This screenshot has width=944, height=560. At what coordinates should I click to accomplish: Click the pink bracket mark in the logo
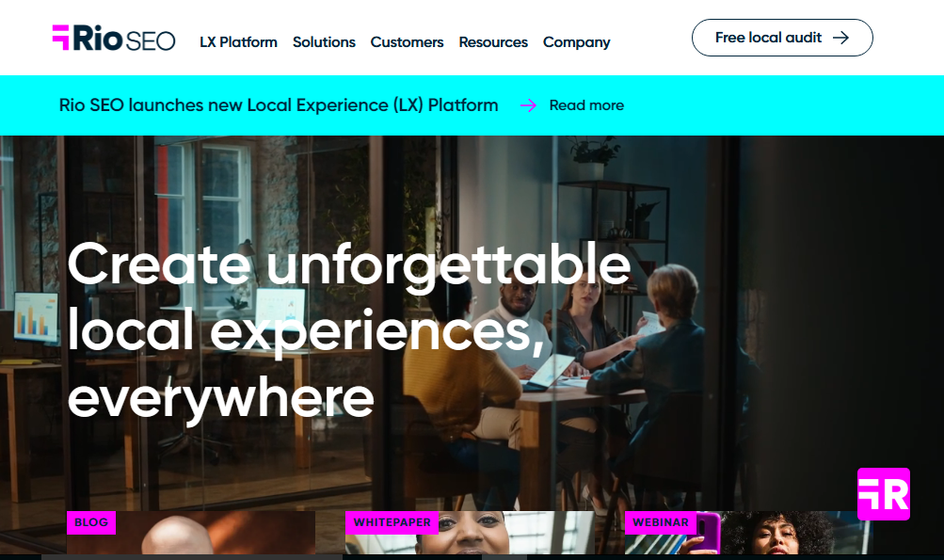61,38
